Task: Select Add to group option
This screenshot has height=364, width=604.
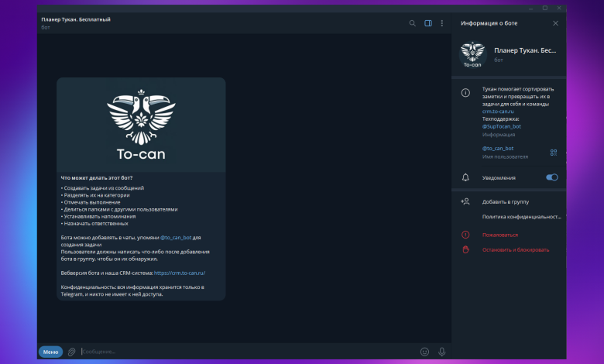Action: [x=504, y=201]
